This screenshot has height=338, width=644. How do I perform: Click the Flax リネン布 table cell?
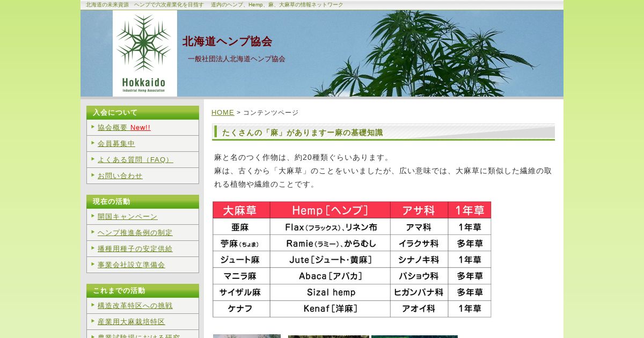point(330,227)
